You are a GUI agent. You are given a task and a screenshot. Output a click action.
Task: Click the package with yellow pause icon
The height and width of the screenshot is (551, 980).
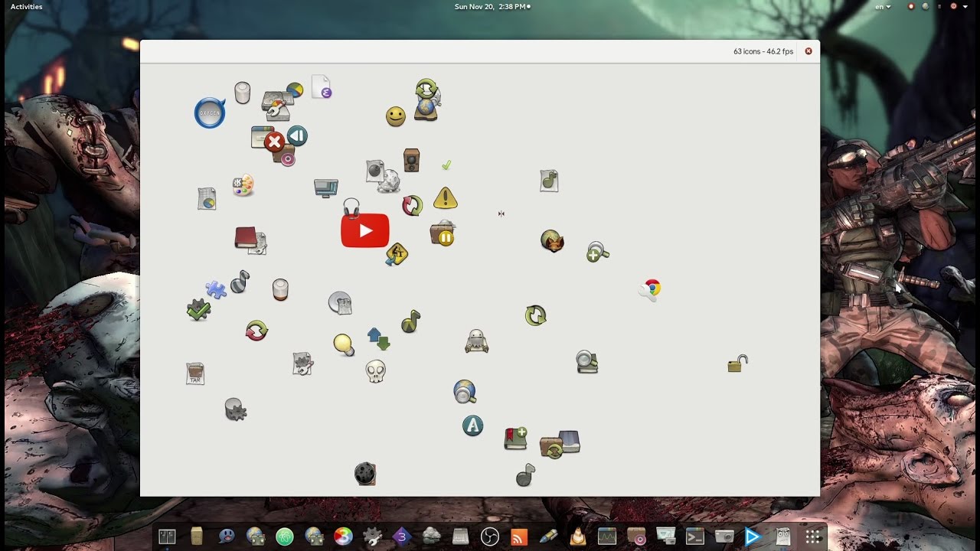[x=443, y=233]
